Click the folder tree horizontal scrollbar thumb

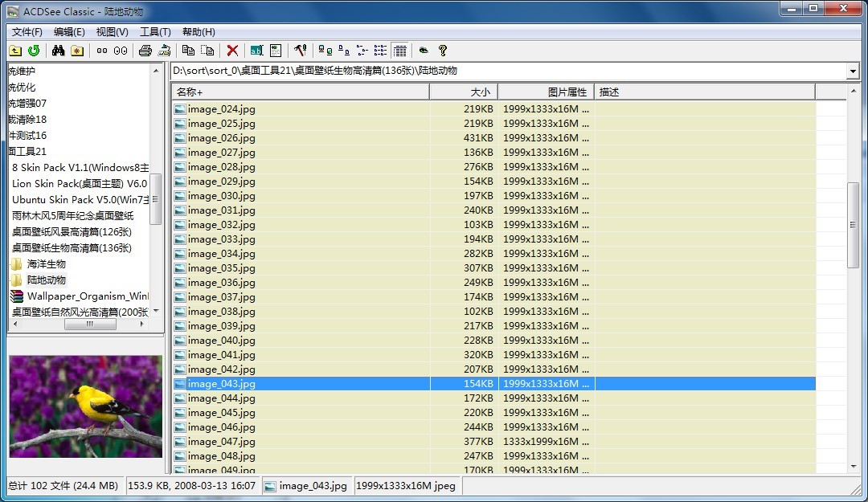click(x=89, y=324)
